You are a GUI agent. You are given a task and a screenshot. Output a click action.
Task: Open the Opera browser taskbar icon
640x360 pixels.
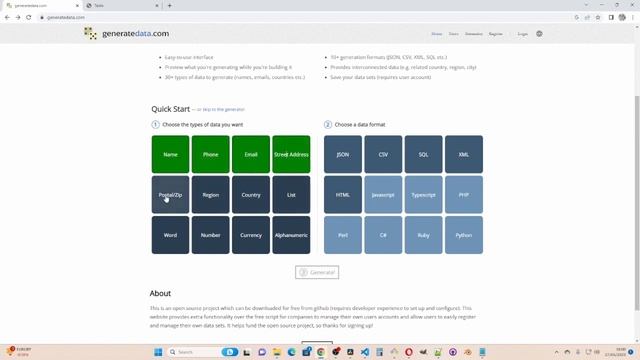[x=409, y=352]
